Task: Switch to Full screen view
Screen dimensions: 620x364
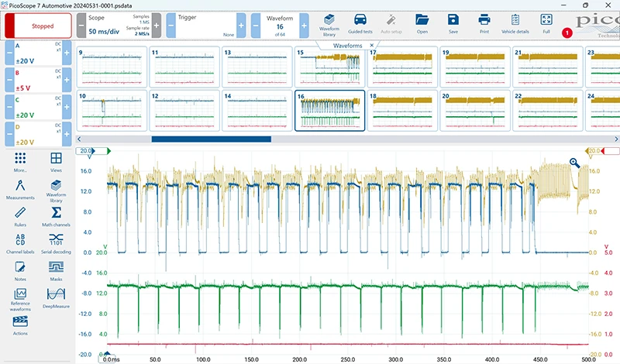Action: [546, 24]
